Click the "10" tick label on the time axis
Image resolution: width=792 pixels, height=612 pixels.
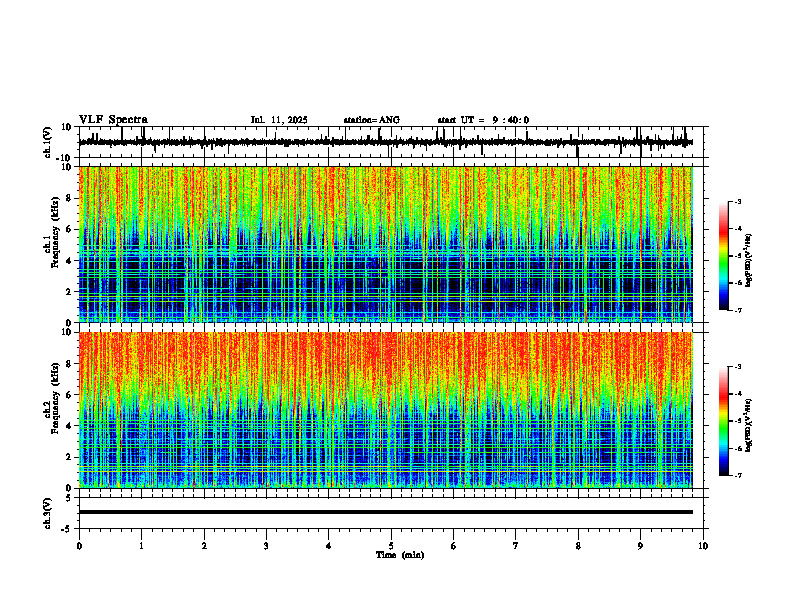[703, 546]
